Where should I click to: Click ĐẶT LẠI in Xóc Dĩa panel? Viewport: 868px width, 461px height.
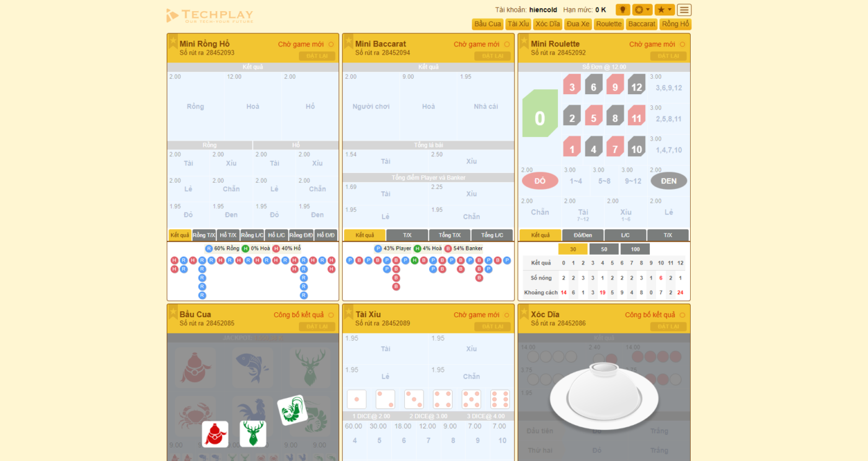[x=668, y=327]
